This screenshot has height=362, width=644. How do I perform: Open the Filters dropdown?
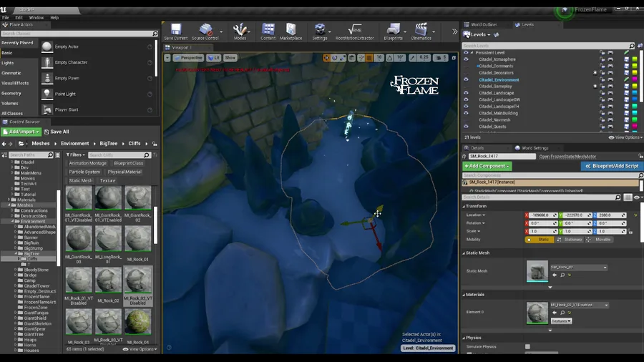coord(76,155)
